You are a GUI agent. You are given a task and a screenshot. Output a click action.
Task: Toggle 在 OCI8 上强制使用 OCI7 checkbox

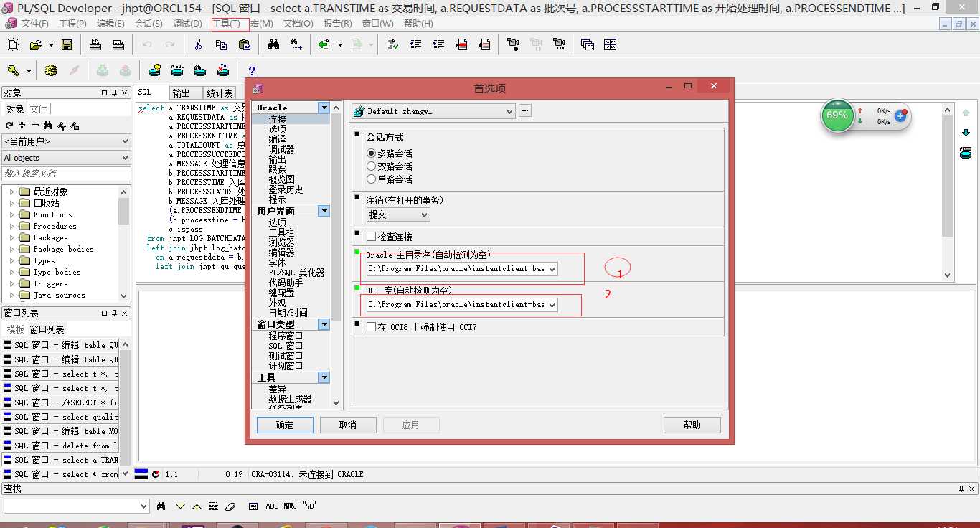[371, 327]
